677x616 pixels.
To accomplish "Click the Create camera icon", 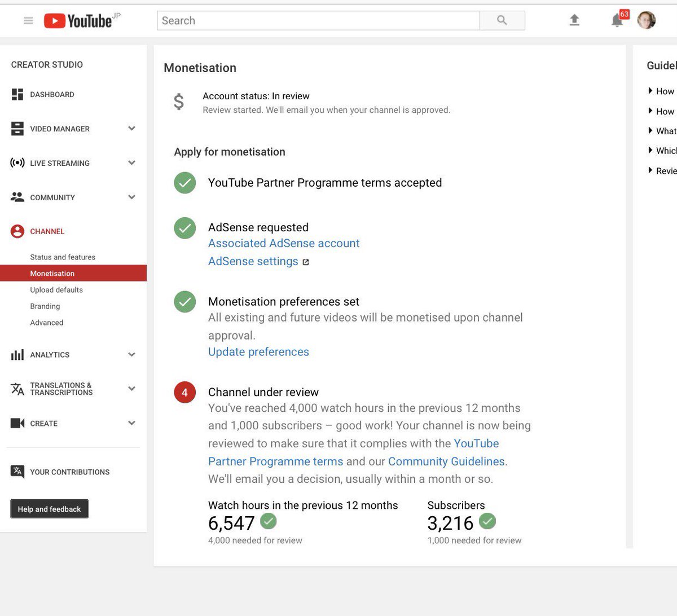I will coord(17,423).
